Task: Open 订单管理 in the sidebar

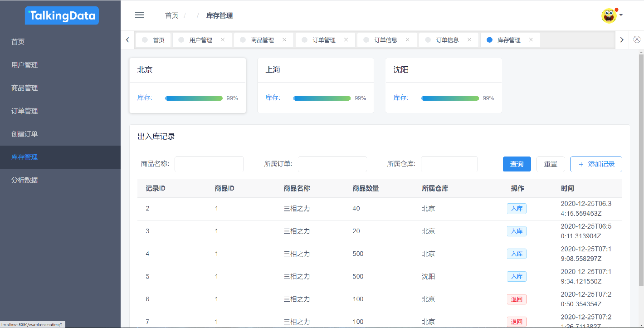Action: (60, 111)
